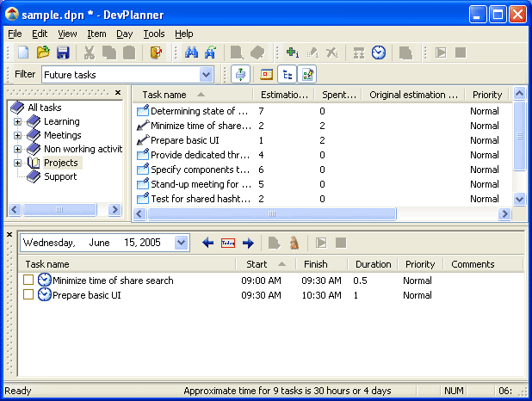Go to previous day with the left arrow
Viewport: 532px width, 401px height.
click(207, 243)
